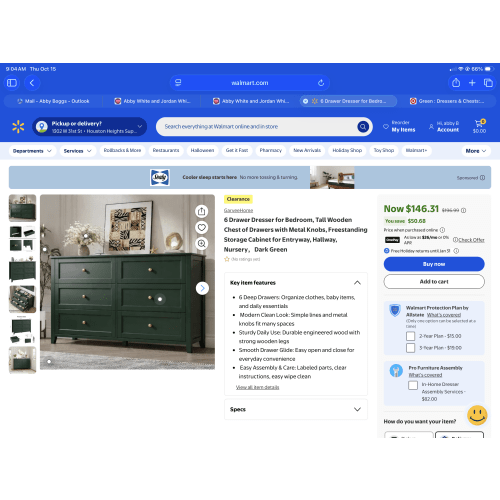500x500 pixels.
Task: Click the search magnifier button
Action: point(363,127)
